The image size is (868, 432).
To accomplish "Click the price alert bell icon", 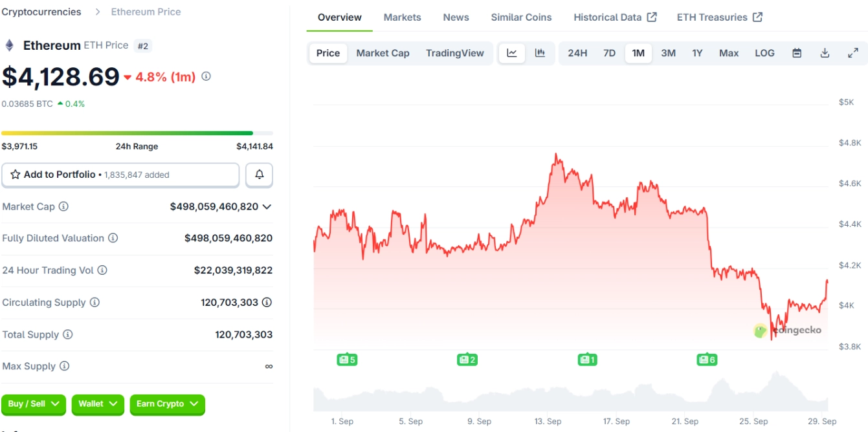I will pyautogui.click(x=260, y=175).
